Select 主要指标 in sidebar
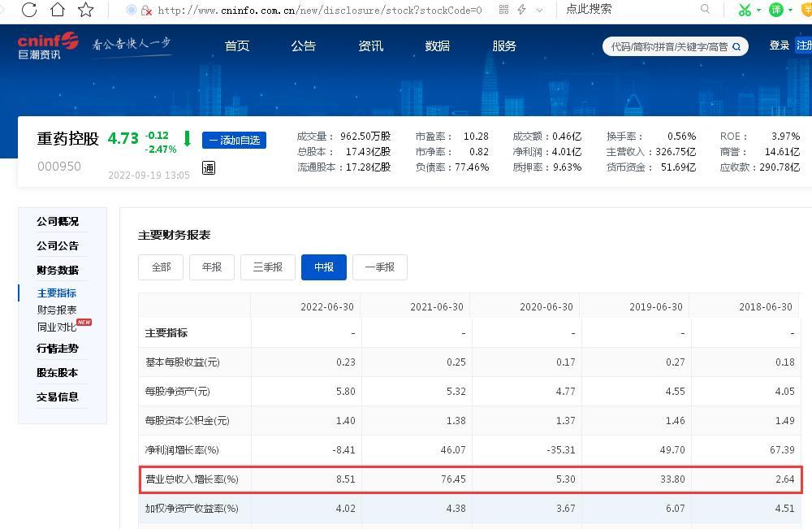 click(57, 293)
